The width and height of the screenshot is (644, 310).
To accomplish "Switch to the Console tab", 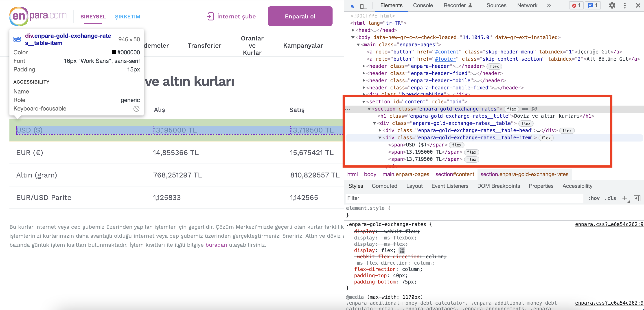I will [x=423, y=6].
